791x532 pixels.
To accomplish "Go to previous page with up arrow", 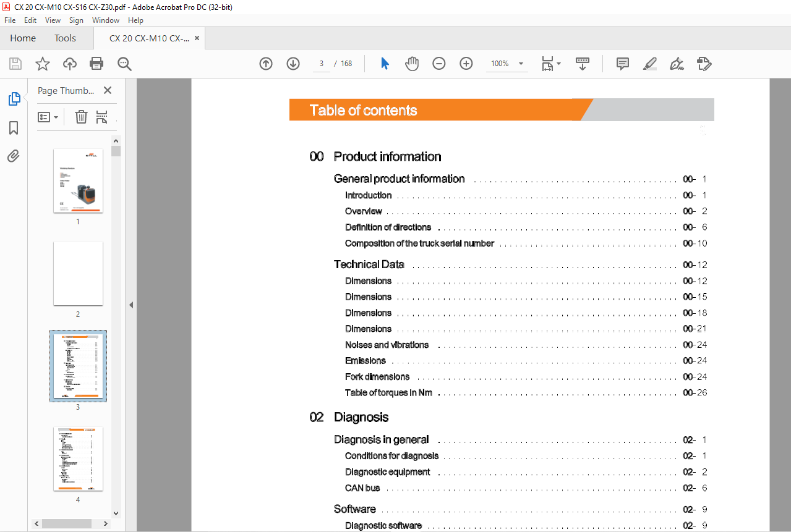I will (x=266, y=64).
